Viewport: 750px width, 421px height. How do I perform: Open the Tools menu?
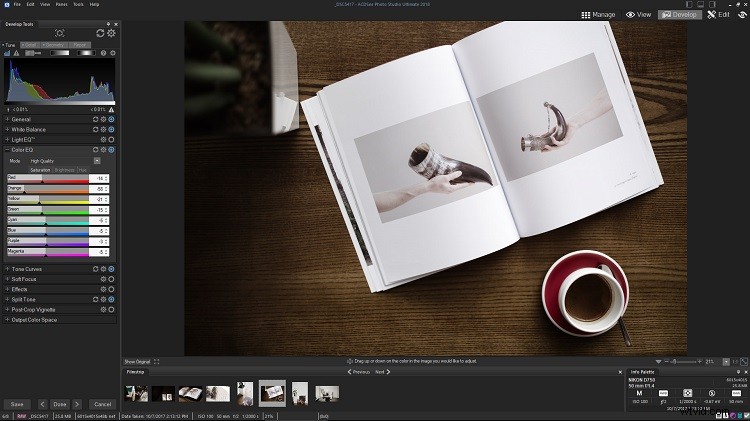pos(78,4)
